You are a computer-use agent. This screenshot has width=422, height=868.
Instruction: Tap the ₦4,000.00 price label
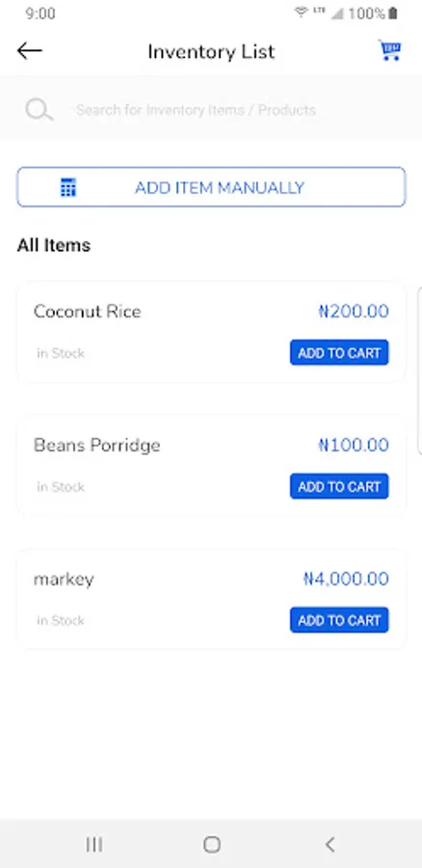click(x=346, y=579)
